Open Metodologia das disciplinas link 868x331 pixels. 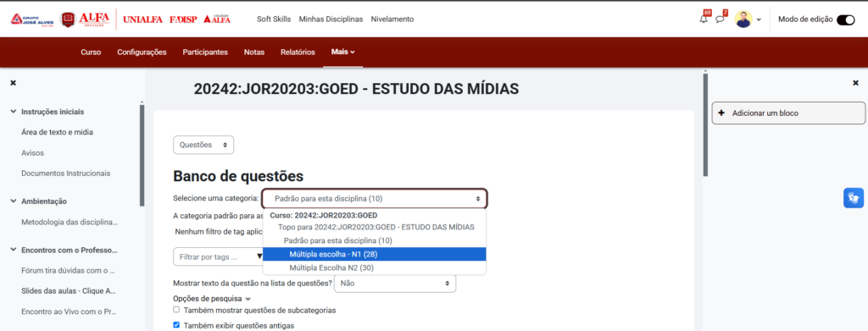point(70,222)
